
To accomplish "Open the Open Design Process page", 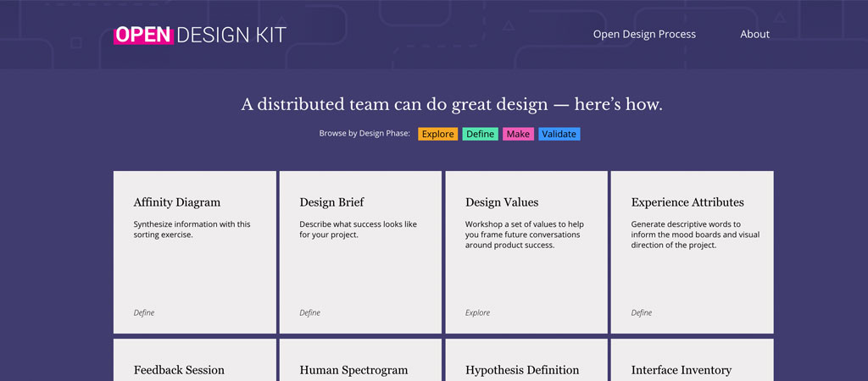I will tap(644, 35).
